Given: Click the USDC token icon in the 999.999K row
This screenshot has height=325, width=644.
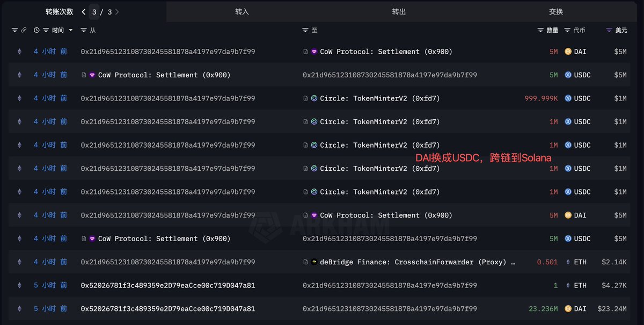Looking at the screenshot, I should click(568, 98).
